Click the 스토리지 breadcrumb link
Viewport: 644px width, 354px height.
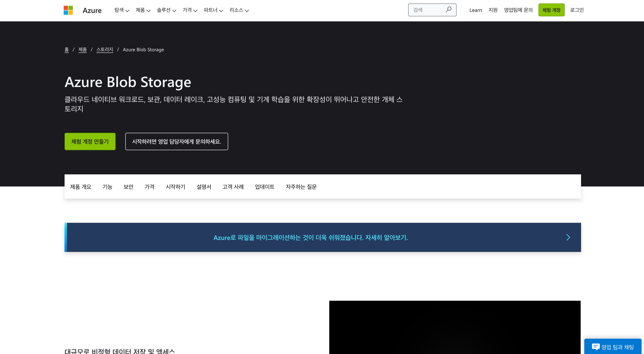105,49
